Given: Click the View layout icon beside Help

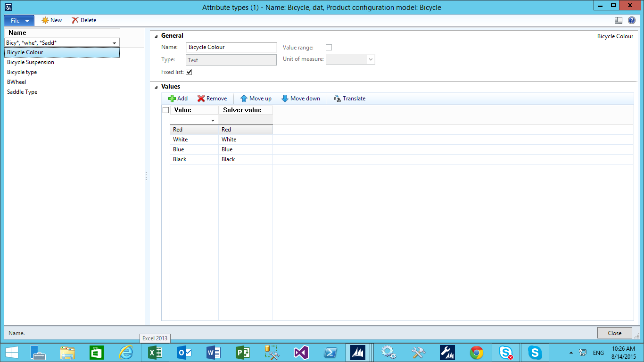Looking at the screenshot, I should pyautogui.click(x=619, y=20).
